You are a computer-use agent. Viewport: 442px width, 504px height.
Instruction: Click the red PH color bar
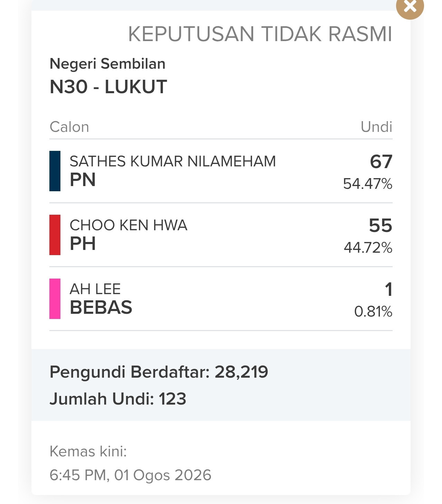coord(55,235)
